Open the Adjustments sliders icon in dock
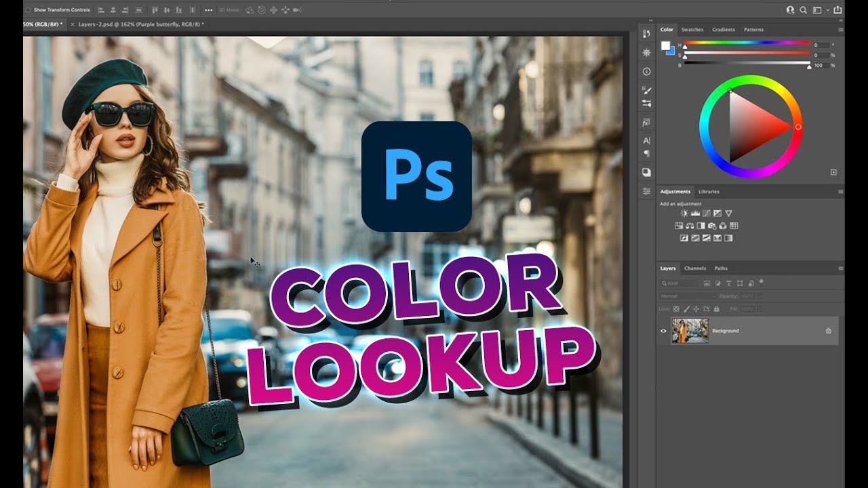 click(x=646, y=191)
